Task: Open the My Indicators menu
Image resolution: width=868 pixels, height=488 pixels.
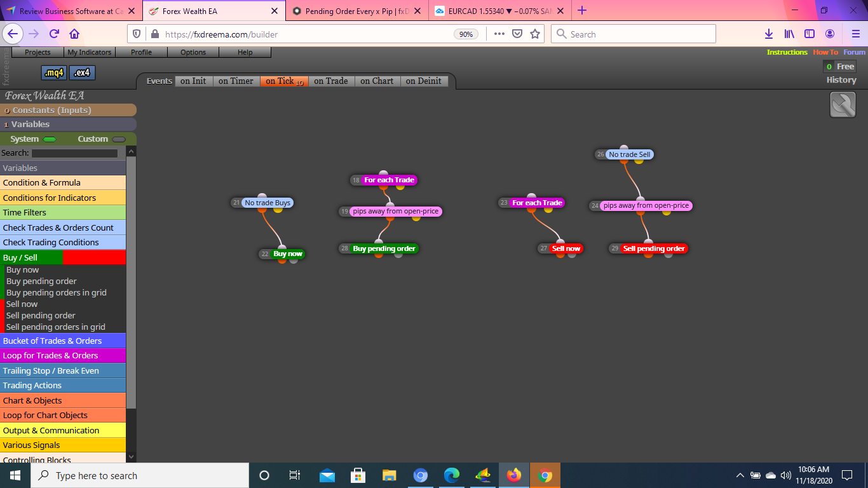Action: click(x=90, y=52)
